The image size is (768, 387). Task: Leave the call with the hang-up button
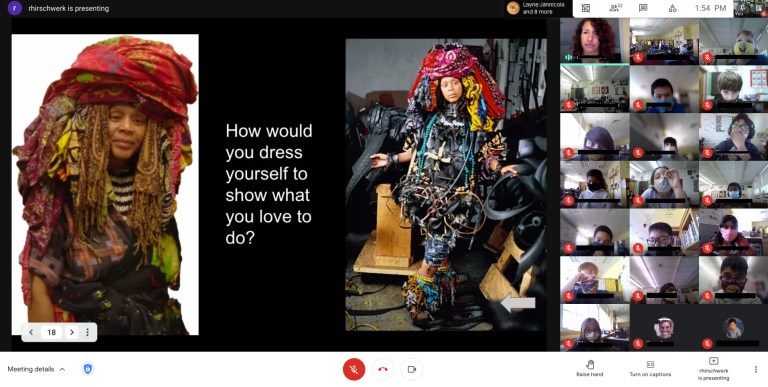(x=383, y=369)
